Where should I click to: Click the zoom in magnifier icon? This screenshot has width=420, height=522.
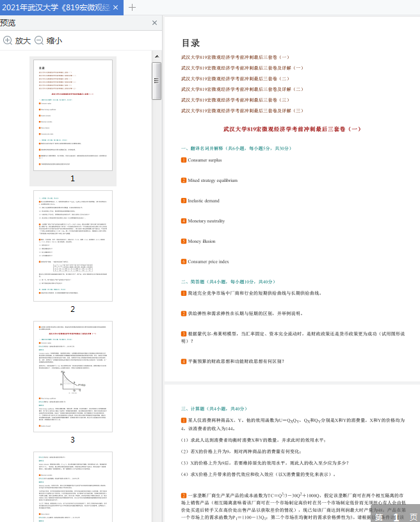pyautogui.click(x=7, y=40)
